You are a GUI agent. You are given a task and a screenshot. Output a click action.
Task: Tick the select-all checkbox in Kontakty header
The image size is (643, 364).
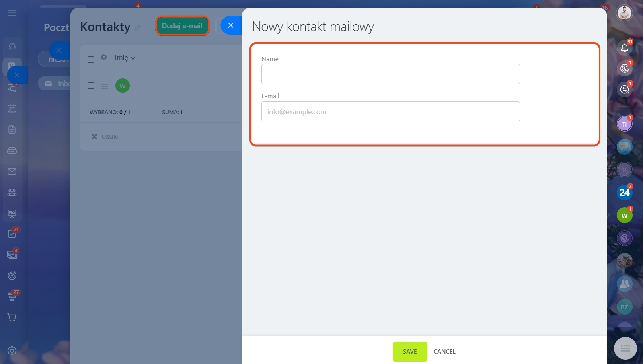[91, 59]
